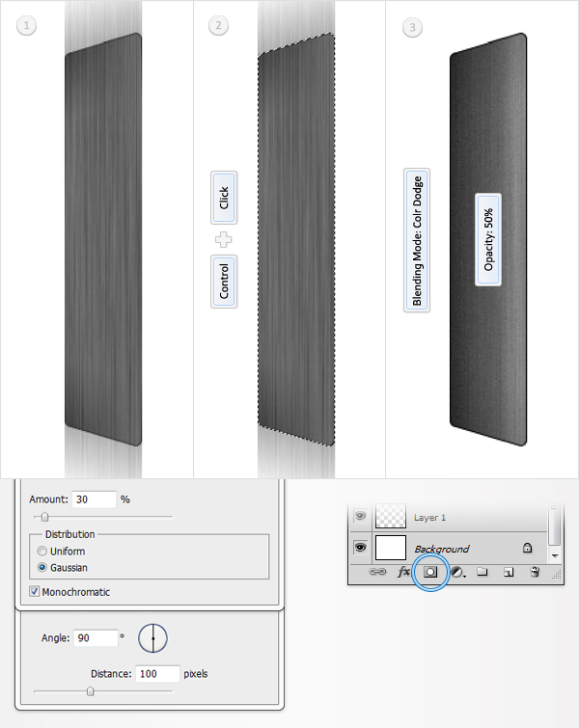Image resolution: width=579 pixels, height=728 pixels.
Task: Uncheck the Monochromatic checkbox
Action: coord(35,591)
